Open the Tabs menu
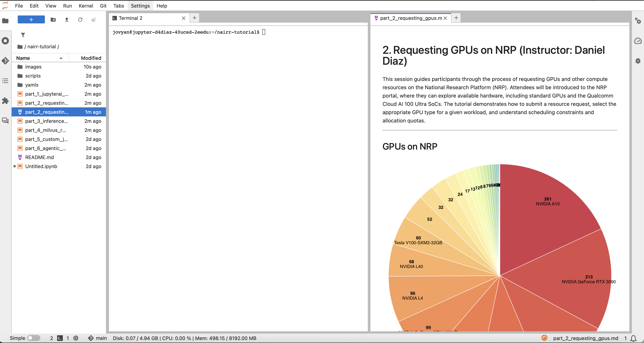Image resolution: width=644 pixels, height=343 pixels. click(119, 6)
